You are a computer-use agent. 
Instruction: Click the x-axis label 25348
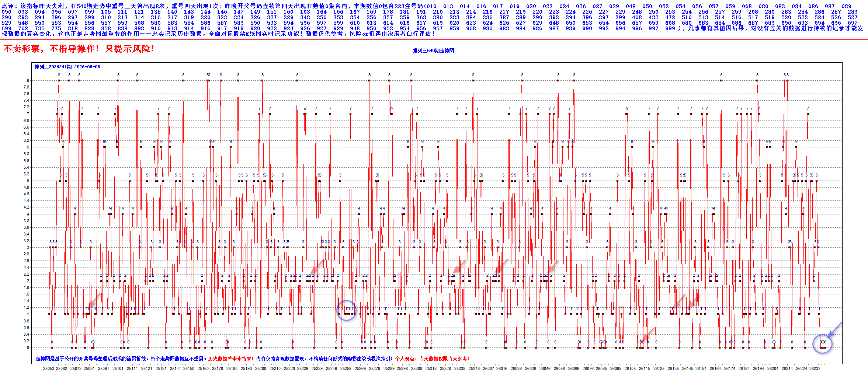coord(474,368)
